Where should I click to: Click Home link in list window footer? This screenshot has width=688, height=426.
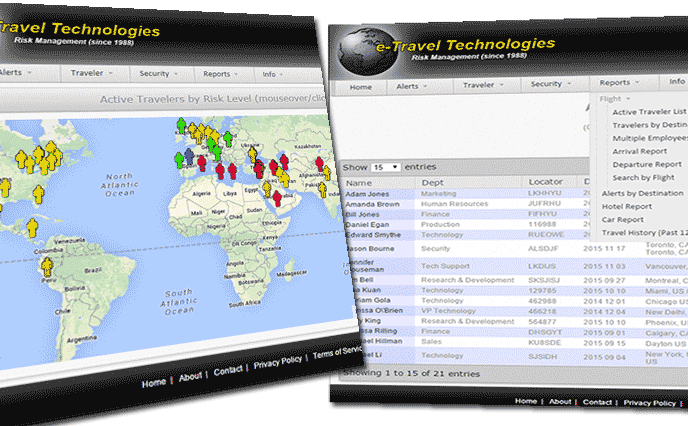[526, 401]
